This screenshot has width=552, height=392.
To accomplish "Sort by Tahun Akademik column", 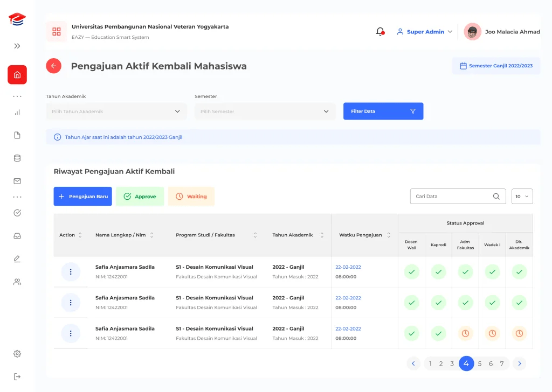I will tap(322, 235).
